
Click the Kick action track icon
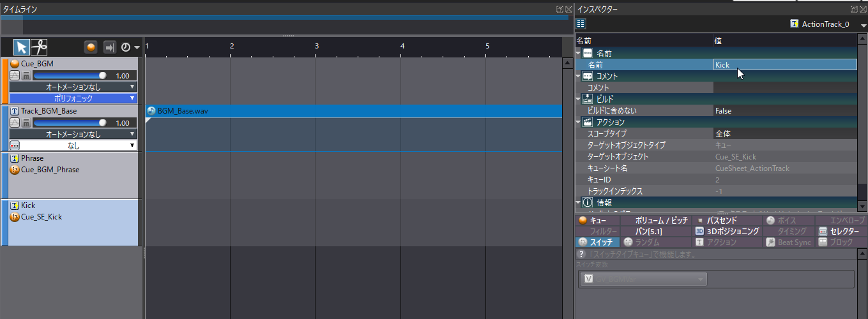(15, 205)
